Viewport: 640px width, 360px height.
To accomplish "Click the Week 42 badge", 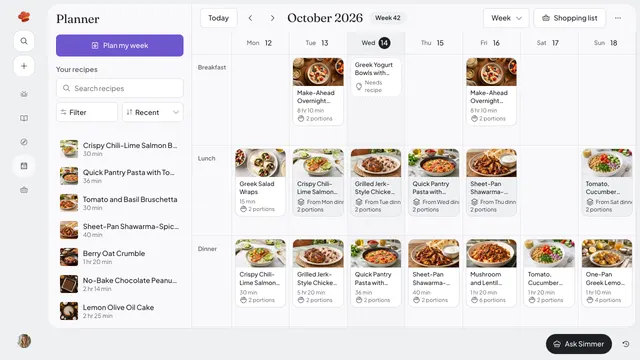I will coord(388,18).
